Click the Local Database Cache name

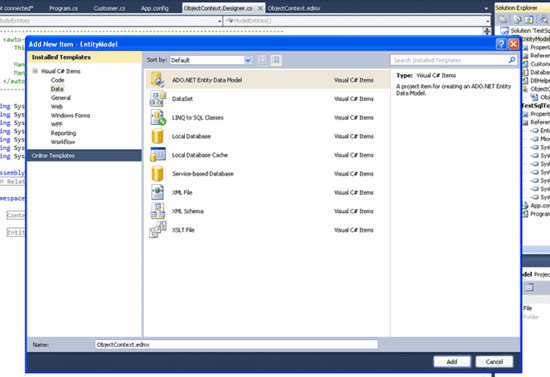pos(200,155)
